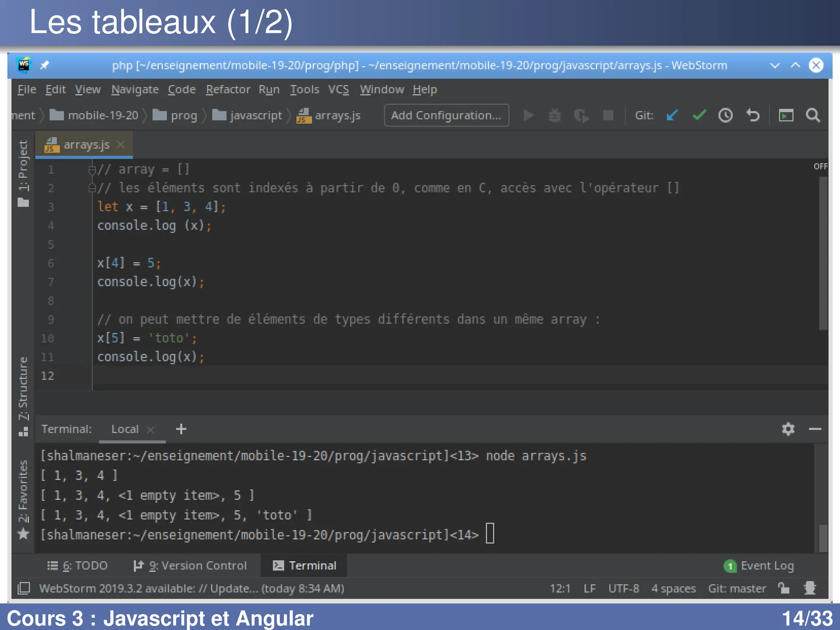Open the View menu

(88, 89)
